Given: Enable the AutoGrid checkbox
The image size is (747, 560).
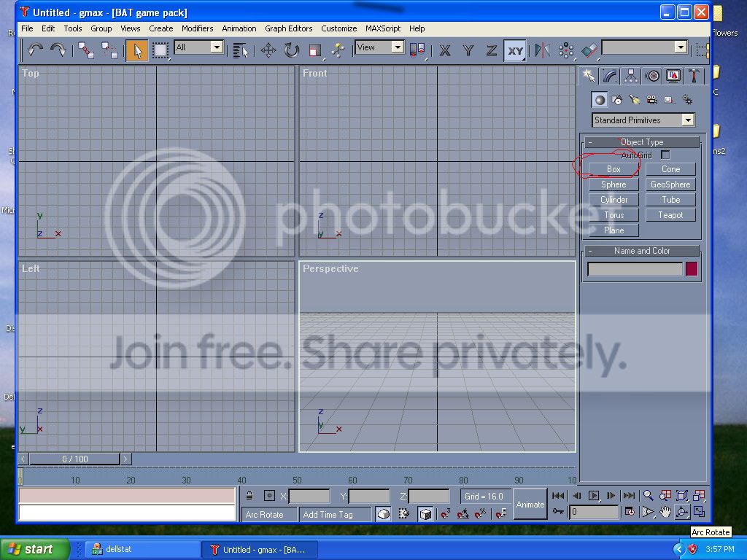Looking at the screenshot, I should 665,155.
